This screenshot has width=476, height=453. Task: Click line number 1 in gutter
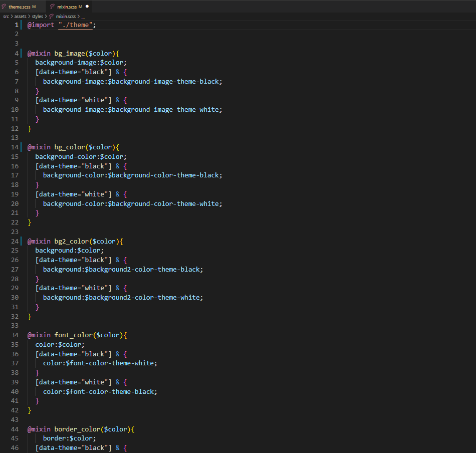17,25
